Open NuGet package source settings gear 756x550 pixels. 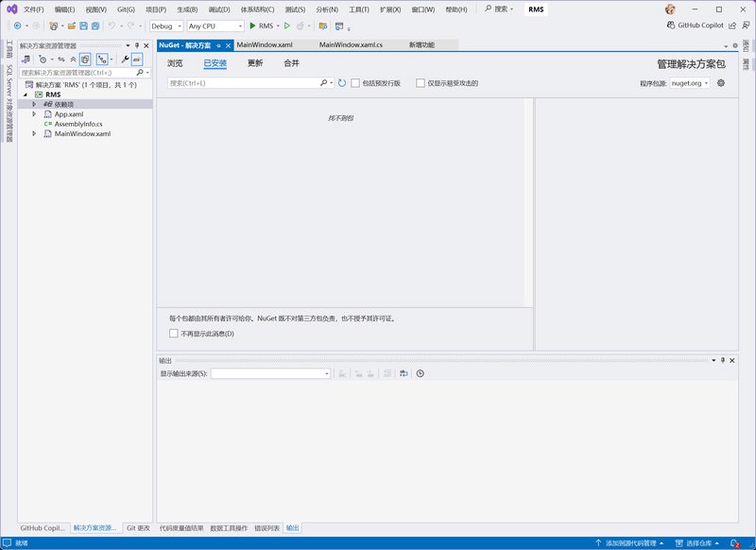click(x=721, y=83)
